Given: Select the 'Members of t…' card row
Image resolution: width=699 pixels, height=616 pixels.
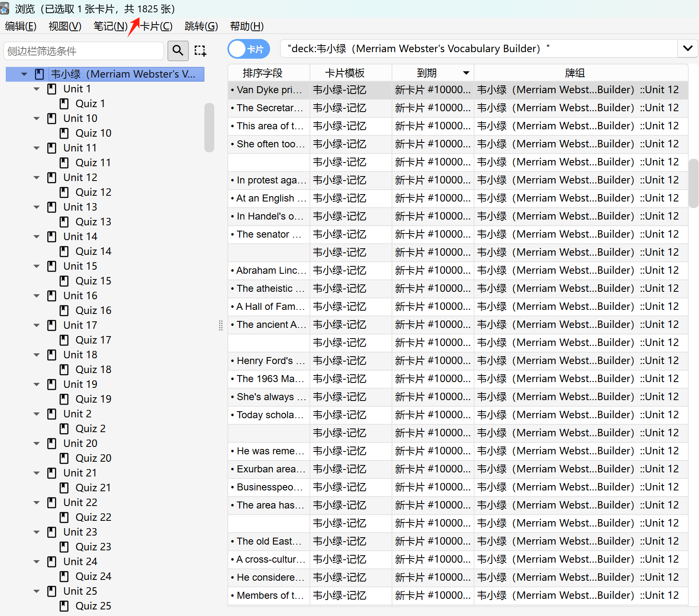Looking at the screenshot, I should point(458,595).
